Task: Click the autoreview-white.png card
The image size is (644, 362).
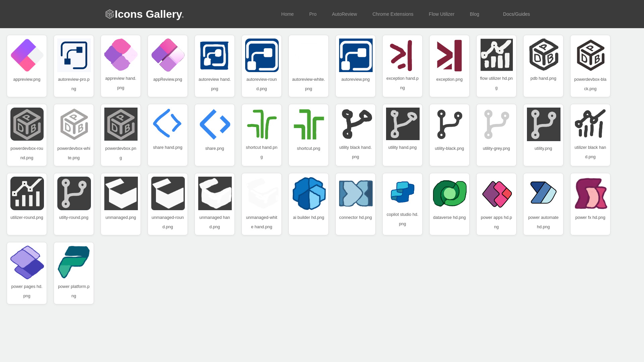Action: click(x=309, y=66)
